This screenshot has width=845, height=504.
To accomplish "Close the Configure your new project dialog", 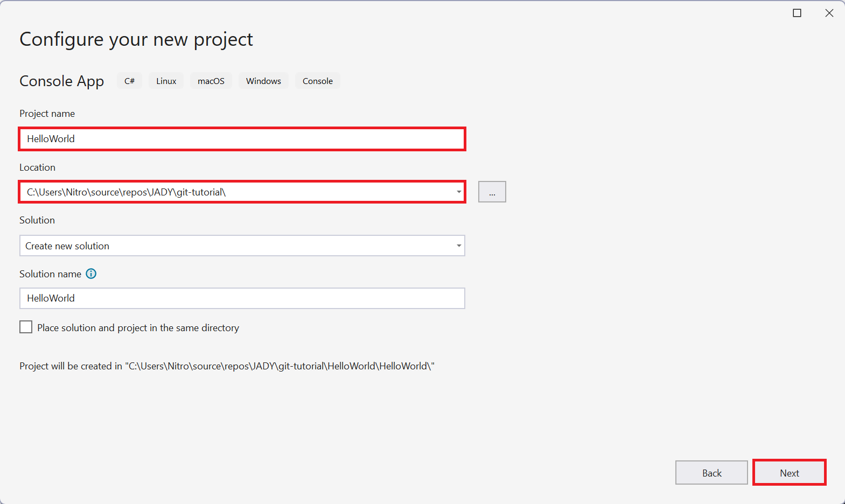I will pos(829,13).
